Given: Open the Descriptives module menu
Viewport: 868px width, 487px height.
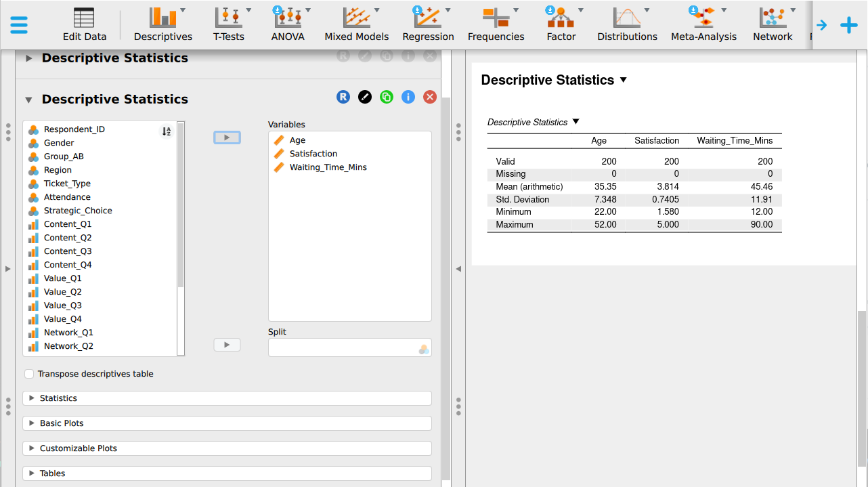Looking at the screenshot, I should point(163,24).
